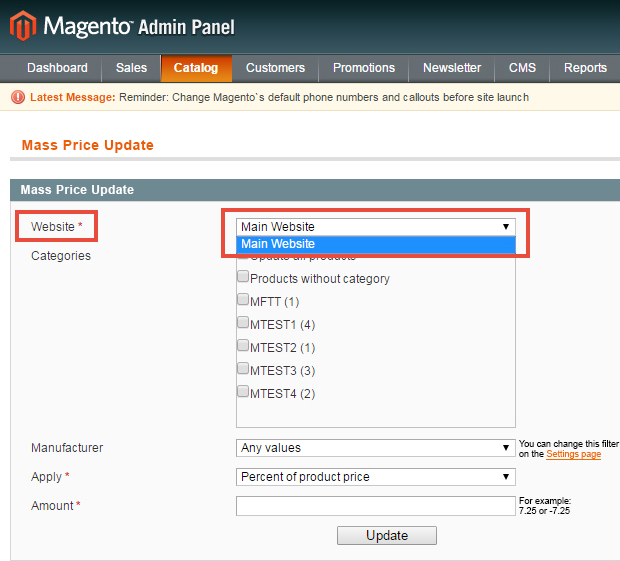The height and width of the screenshot is (561, 620).
Task: Check the MTEST1 (4) category
Action: pos(243,322)
